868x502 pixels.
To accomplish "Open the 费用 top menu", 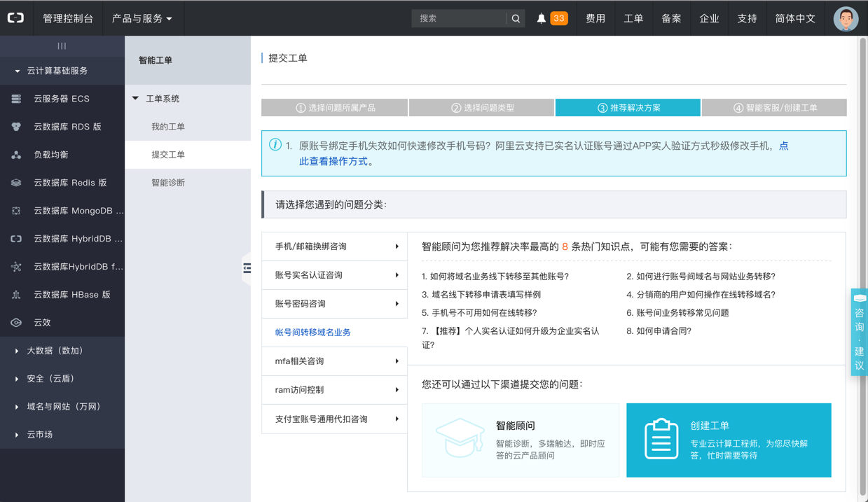I will click(x=595, y=19).
